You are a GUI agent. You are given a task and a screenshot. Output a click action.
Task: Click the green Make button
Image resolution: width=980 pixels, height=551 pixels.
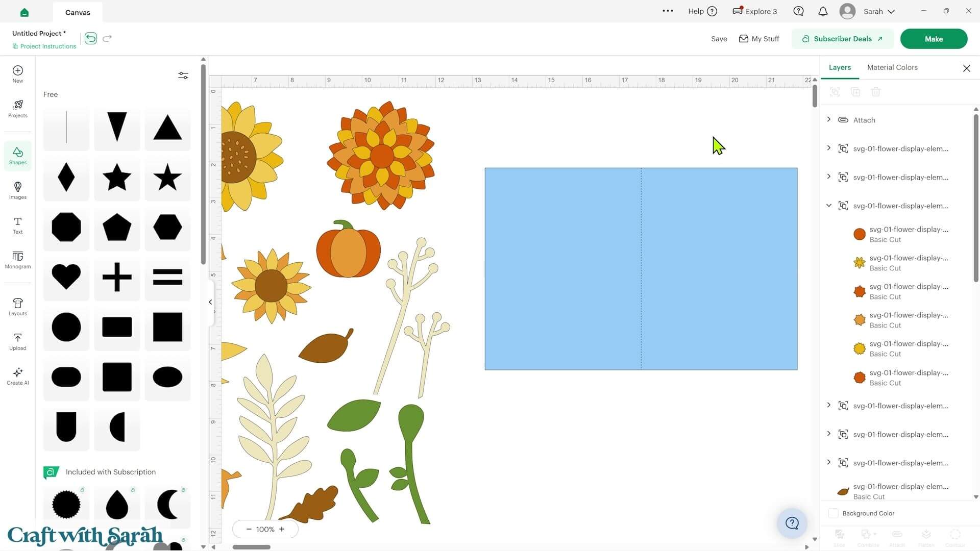click(x=934, y=39)
